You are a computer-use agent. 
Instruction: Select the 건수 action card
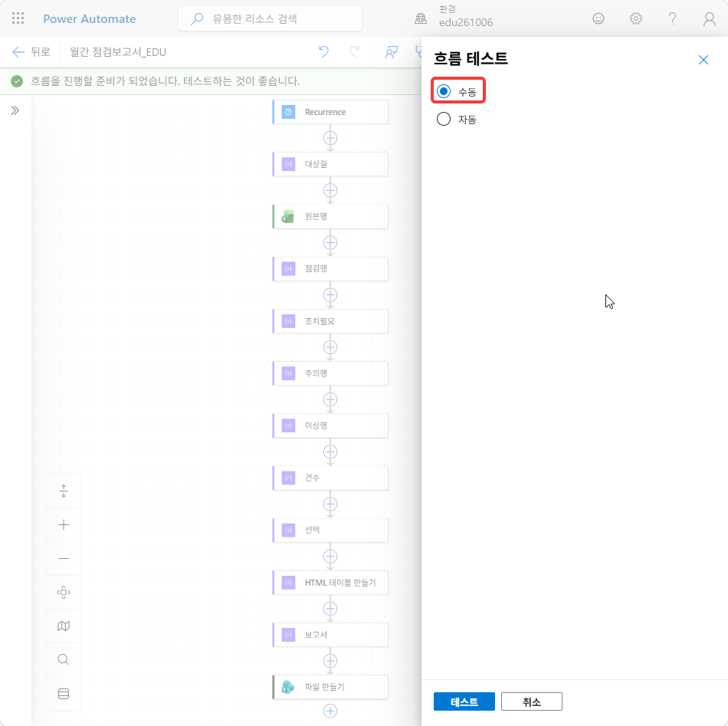(330, 478)
